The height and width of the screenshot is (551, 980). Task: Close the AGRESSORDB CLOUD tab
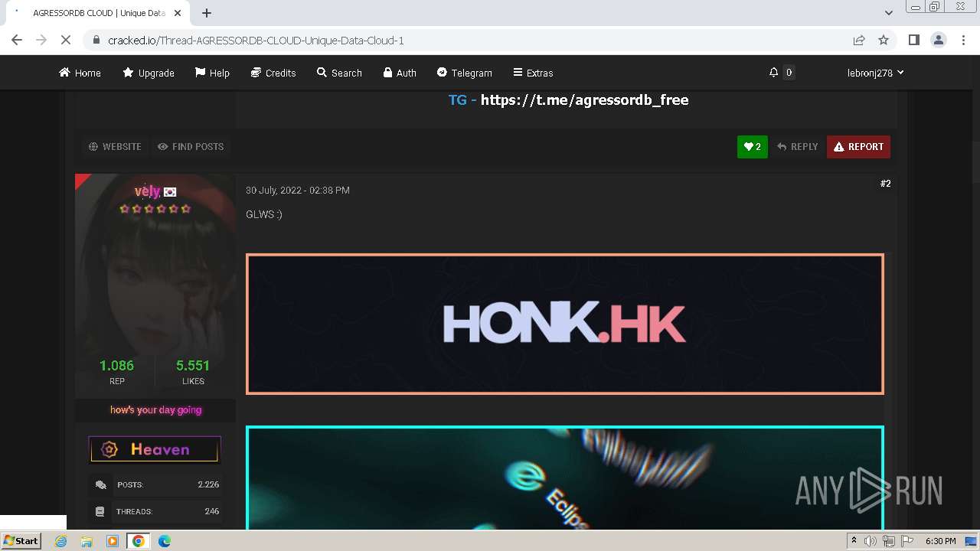click(178, 13)
